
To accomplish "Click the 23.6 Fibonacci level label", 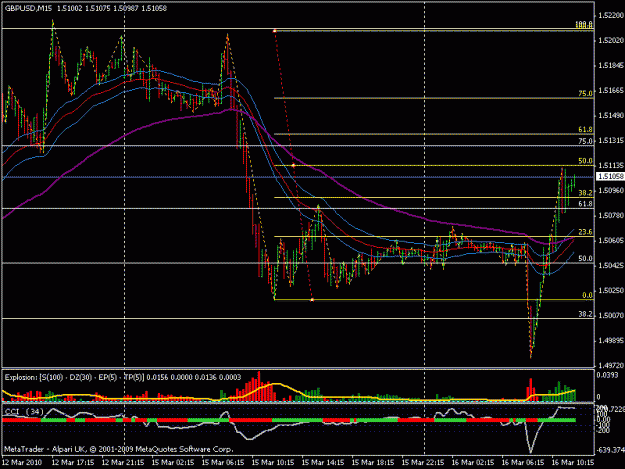I will tap(586, 232).
